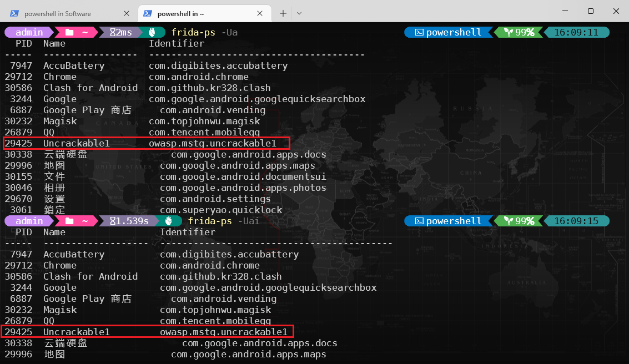This screenshot has height=364, width=629.
Task: Select 'com.google.android.googlequicksearchbox' in first listing
Action: tap(257, 99)
